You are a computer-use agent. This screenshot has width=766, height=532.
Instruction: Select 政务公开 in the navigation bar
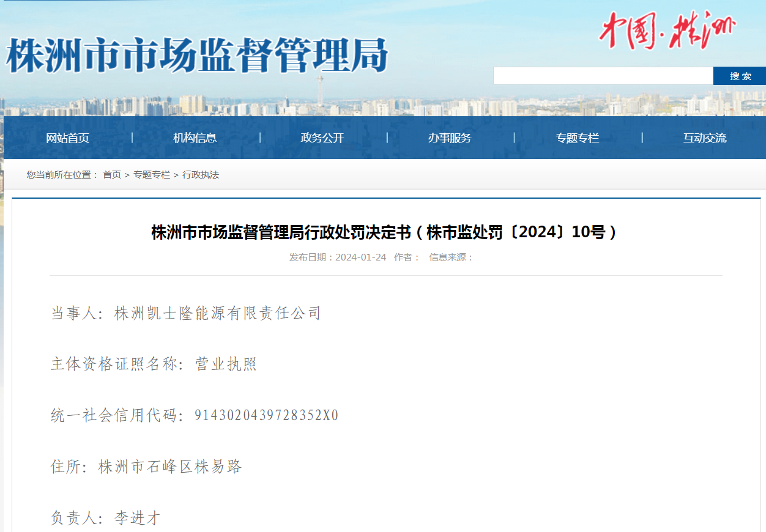tap(322, 138)
